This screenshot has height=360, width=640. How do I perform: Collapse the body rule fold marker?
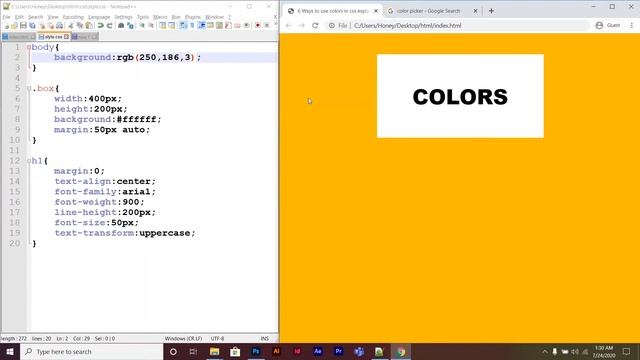click(29, 47)
